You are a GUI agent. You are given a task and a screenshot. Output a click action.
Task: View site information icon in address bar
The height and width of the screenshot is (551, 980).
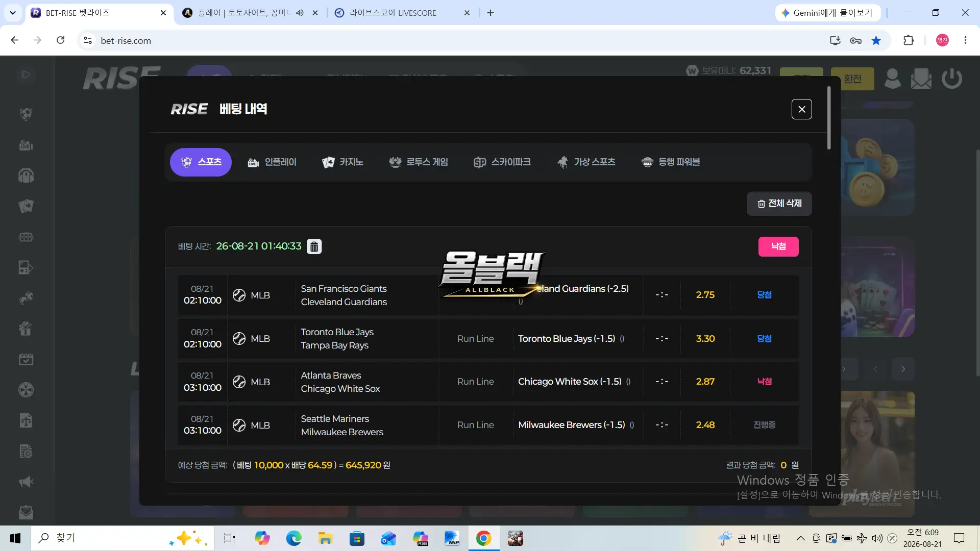coord(88,40)
